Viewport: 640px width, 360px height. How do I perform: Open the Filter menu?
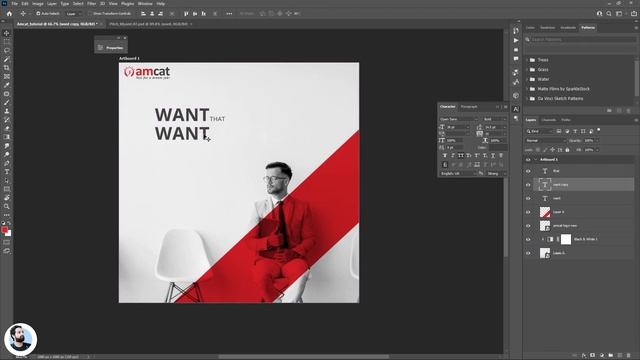(x=91, y=4)
